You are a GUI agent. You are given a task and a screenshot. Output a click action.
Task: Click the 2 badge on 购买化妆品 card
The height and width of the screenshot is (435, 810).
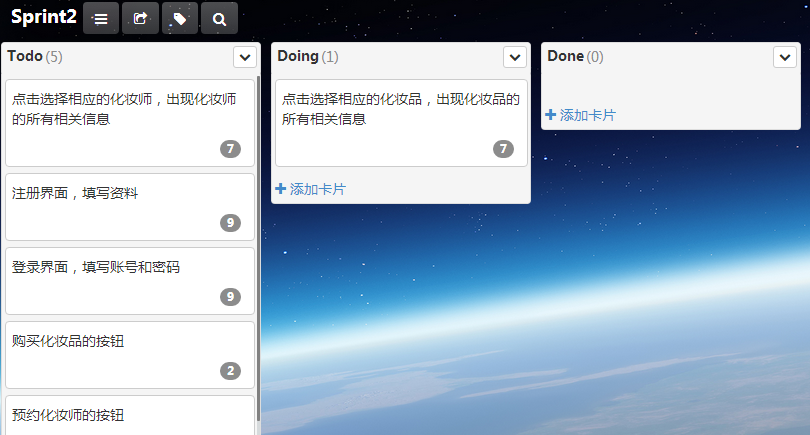230,370
